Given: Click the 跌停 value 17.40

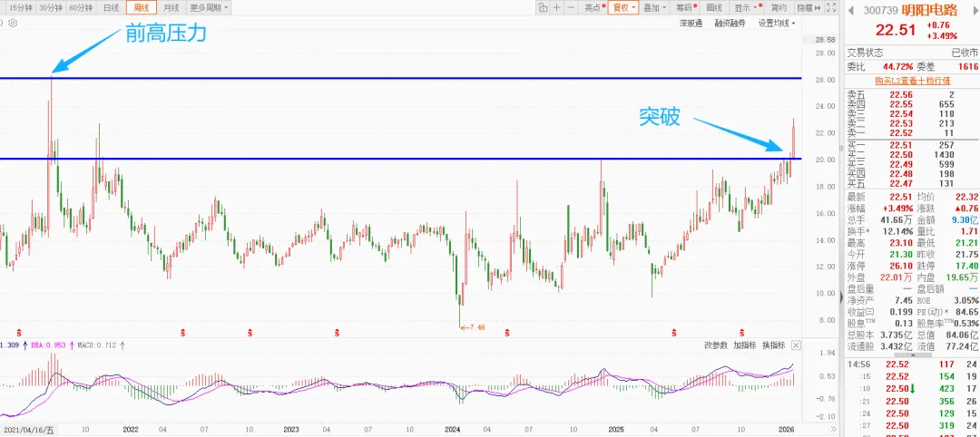Looking at the screenshot, I should pyautogui.click(x=966, y=266).
